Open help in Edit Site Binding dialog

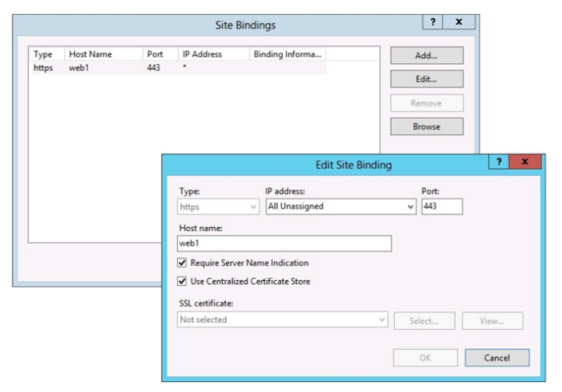[499, 161]
